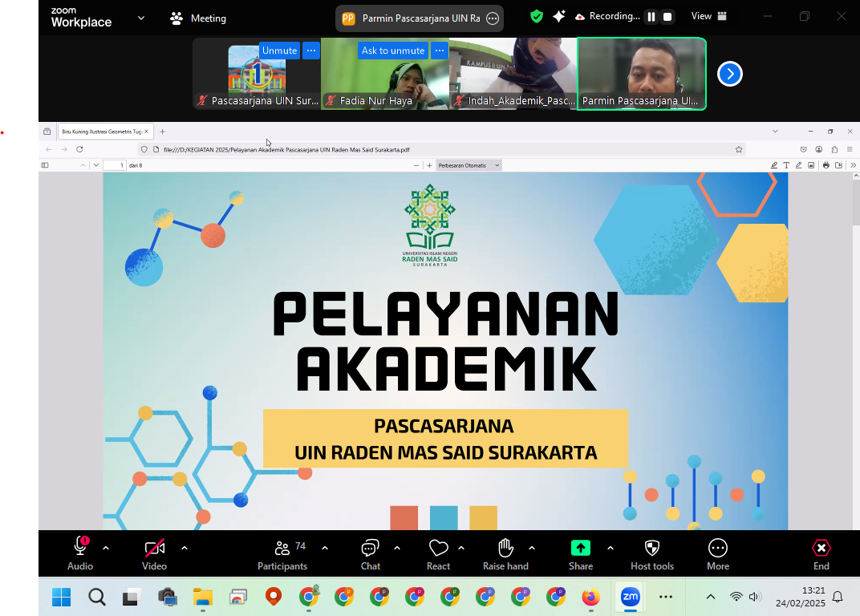The image size is (860, 616).
Task: Open the View layout menu
Action: pyautogui.click(x=708, y=17)
